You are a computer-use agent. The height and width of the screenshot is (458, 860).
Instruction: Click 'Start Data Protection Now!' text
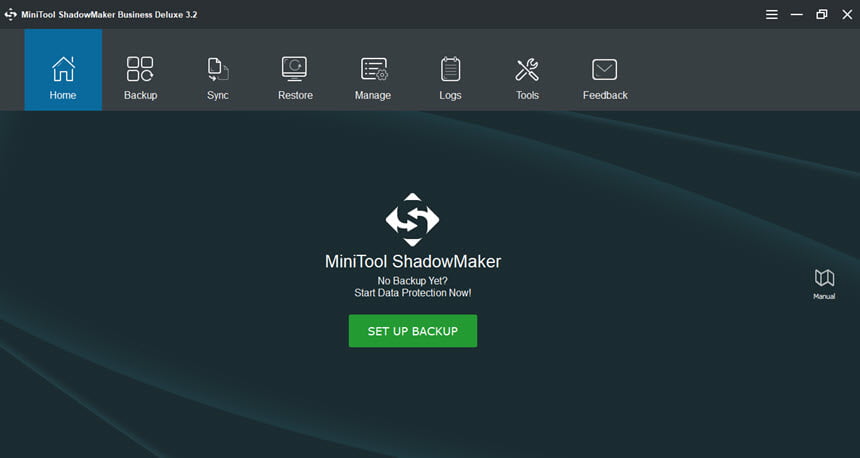point(413,293)
